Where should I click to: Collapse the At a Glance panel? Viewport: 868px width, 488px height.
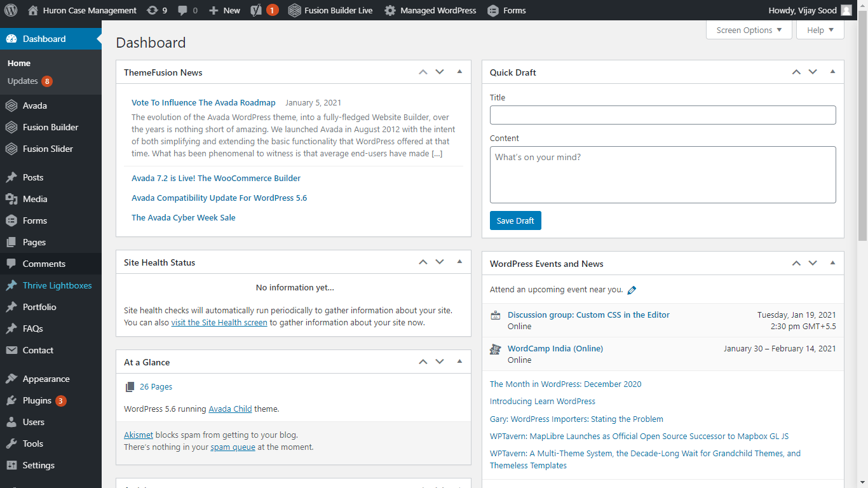[x=459, y=362]
